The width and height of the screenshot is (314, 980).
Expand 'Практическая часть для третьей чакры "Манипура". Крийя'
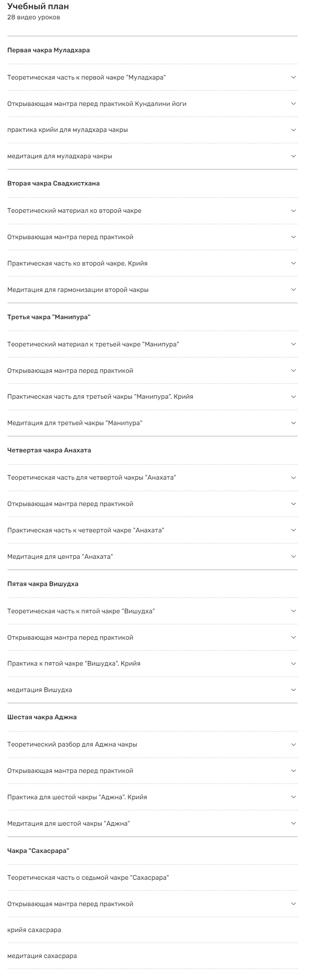[x=157, y=397]
